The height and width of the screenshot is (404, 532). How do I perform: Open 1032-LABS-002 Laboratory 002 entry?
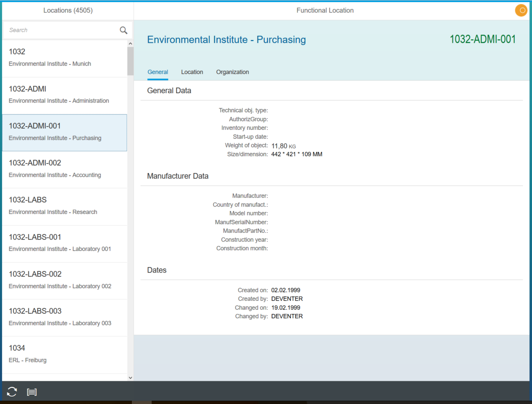click(65, 280)
